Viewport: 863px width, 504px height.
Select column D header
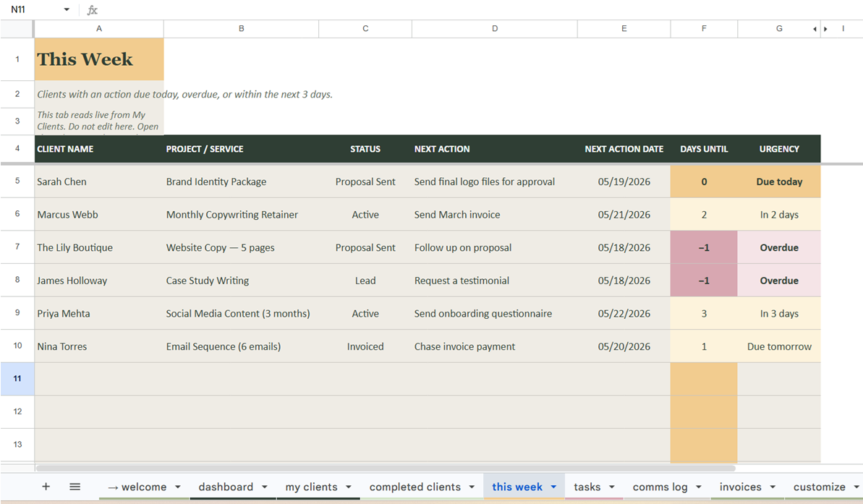495,29
